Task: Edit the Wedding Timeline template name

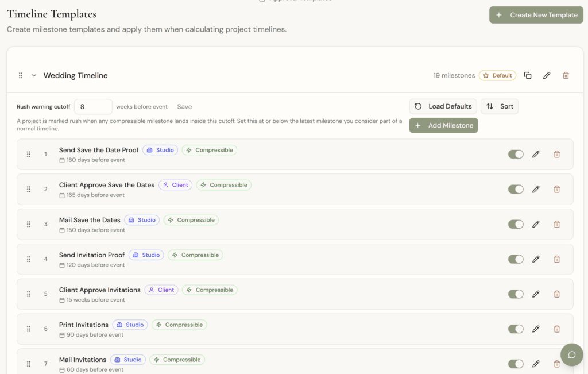Action: point(547,75)
